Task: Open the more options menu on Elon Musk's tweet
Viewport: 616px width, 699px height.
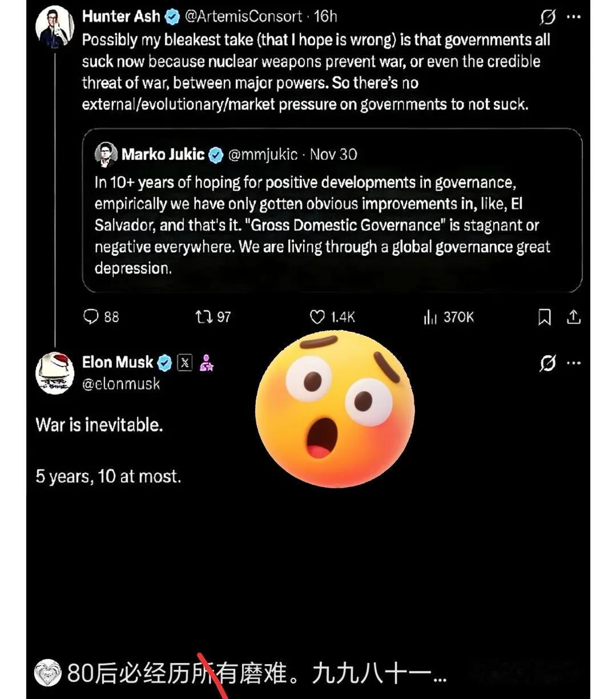Action: coord(574,363)
